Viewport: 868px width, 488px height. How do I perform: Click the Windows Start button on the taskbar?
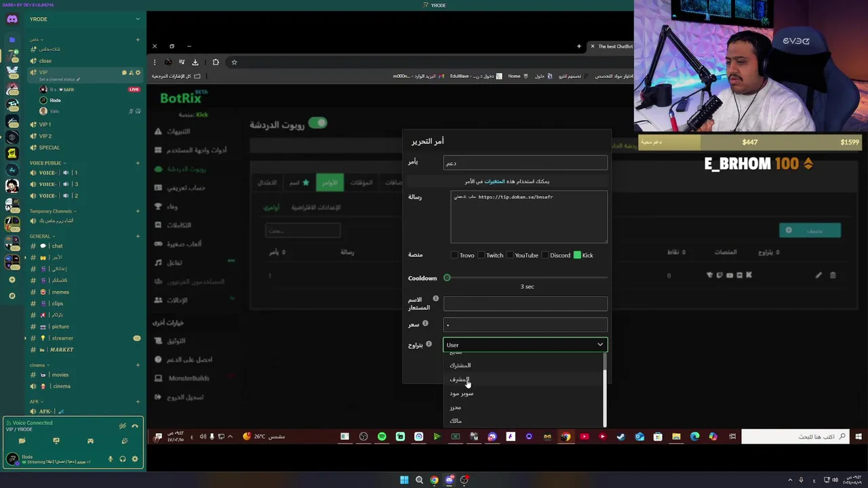pos(404,480)
